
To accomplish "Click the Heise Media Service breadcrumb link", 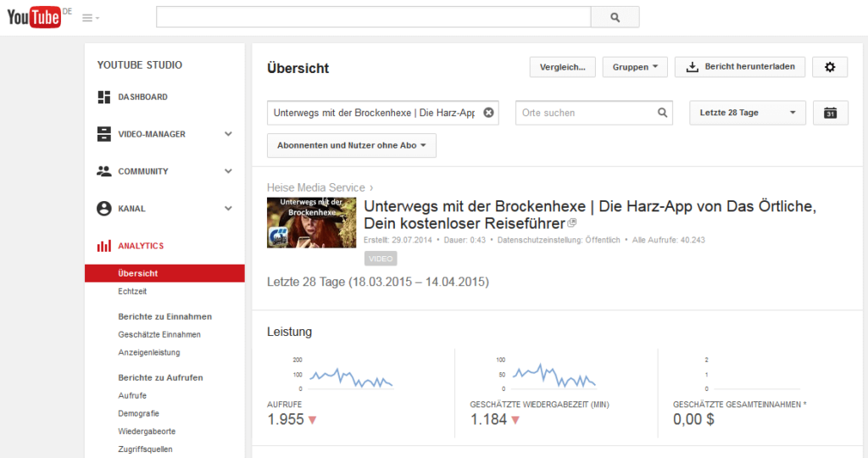I will [316, 187].
